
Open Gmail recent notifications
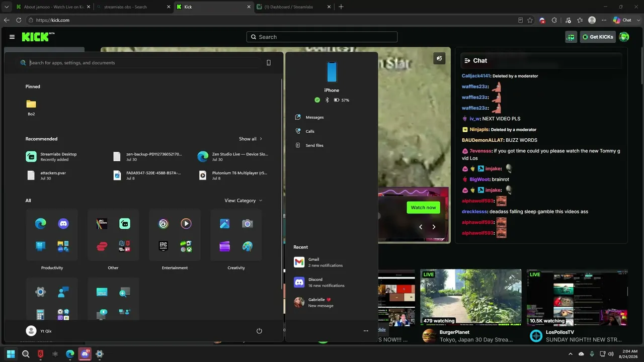pyautogui.click(x=332, y=262)
